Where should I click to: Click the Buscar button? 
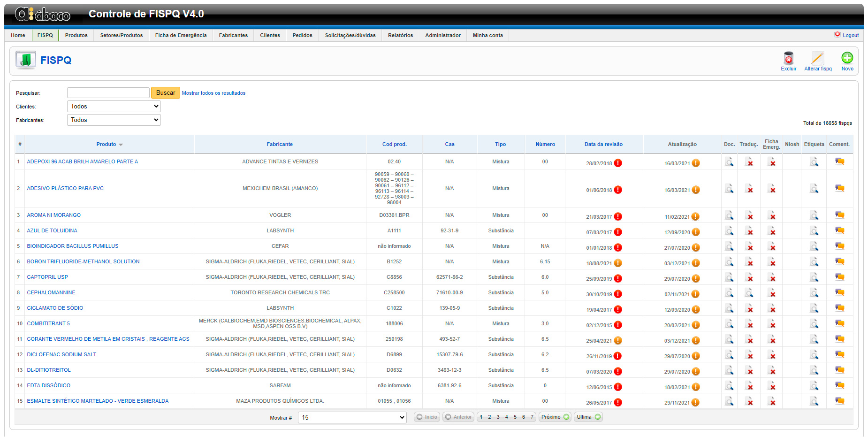pos(166,93)
